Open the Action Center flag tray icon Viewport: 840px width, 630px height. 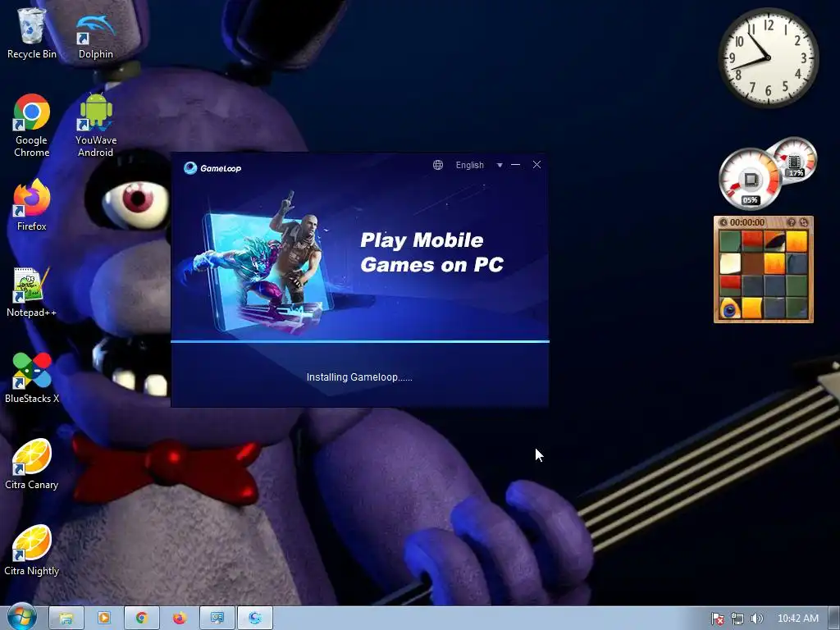pos(717,619)
